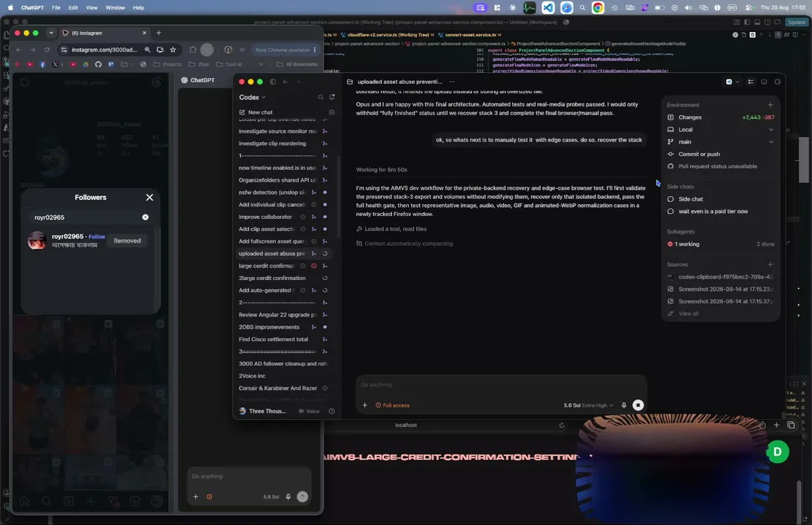The image size is (812, 525).
Task: Go back using Codex back arrow
Action: pos(285,82)
